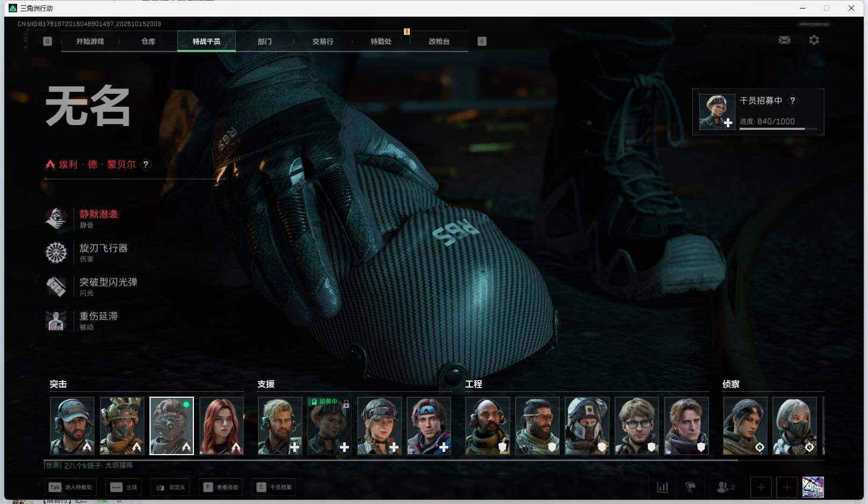The width and height of the screenshot is (868, 504).
Task: Switch to the 交易行 tab
Action: [323, 41]
